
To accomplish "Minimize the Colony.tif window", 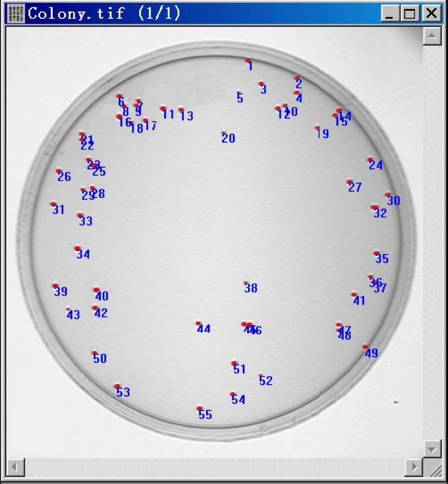I will click(390, 13).
